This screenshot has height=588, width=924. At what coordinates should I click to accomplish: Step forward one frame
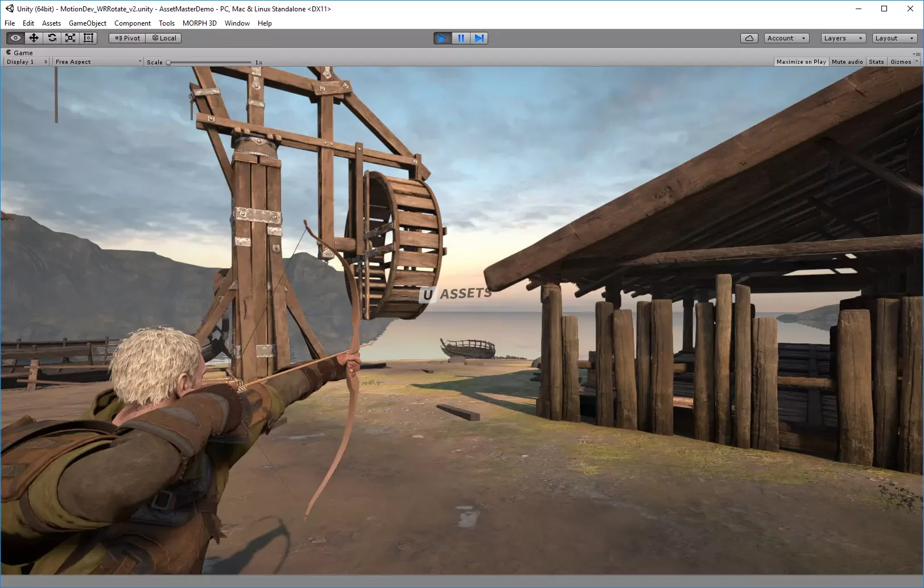coord(479,38)
